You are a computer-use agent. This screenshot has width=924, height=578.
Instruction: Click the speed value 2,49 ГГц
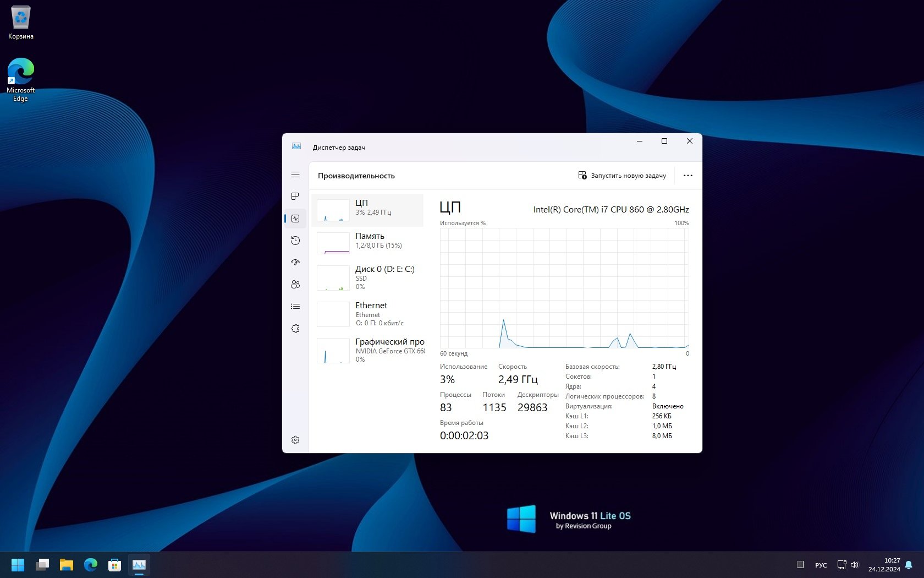(x=518, y=379)
